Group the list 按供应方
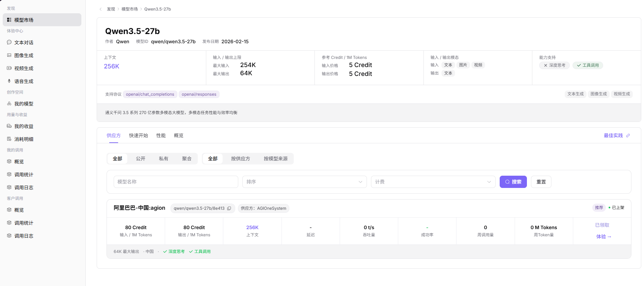 [x=241, y=159]
